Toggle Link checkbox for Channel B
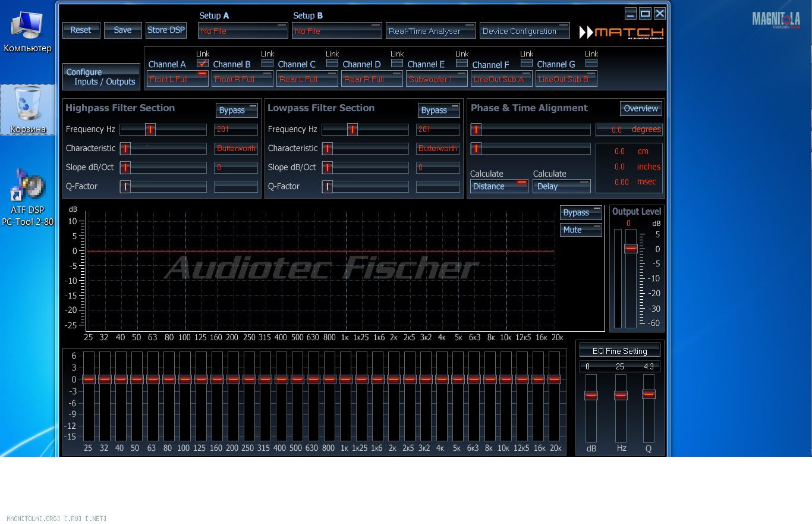812x524 pixels. point(267,63)
